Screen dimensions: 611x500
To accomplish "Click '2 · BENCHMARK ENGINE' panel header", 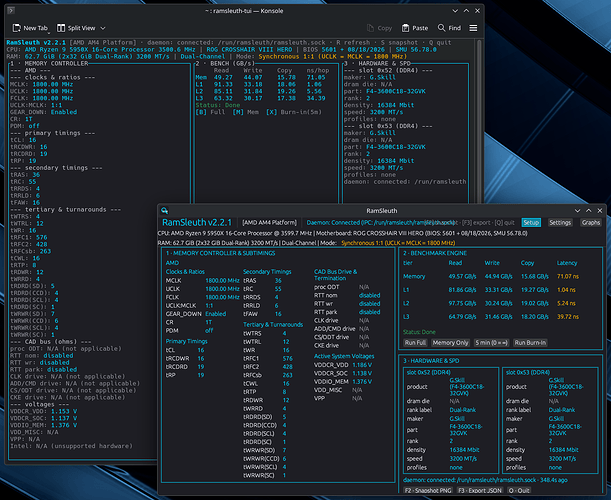I will [x=435, y=253].
